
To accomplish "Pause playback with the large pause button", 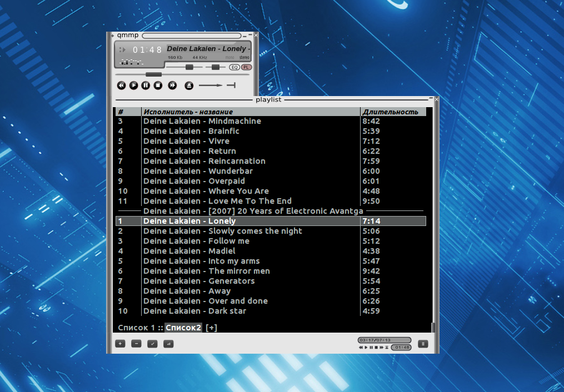I will click(x=146, y=86).
